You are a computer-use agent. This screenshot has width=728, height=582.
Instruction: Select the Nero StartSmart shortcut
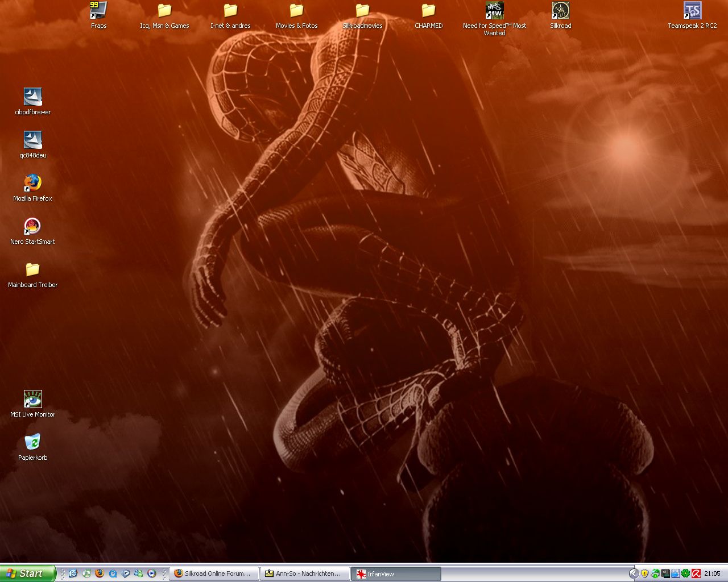click(x=32, y=226)
